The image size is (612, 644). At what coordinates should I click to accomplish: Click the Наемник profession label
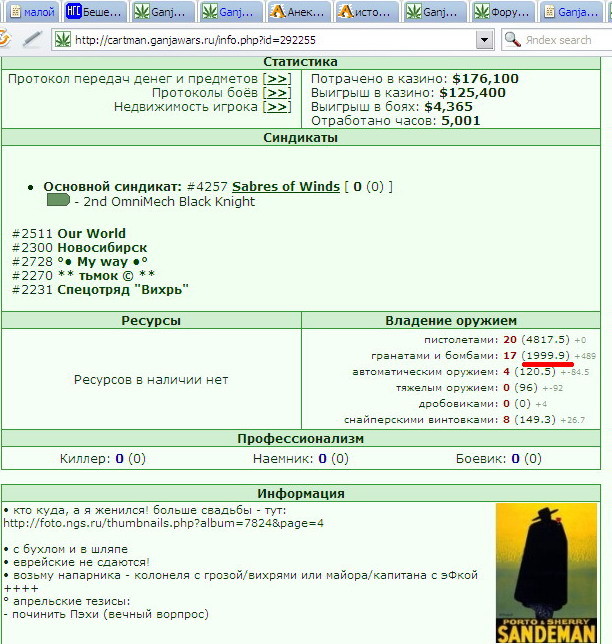283,458
